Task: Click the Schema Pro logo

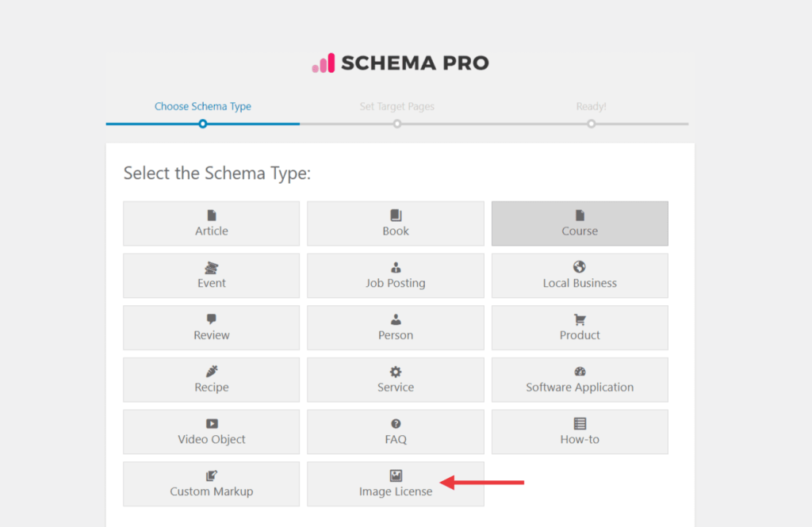Action: click(x=400, y=62)
